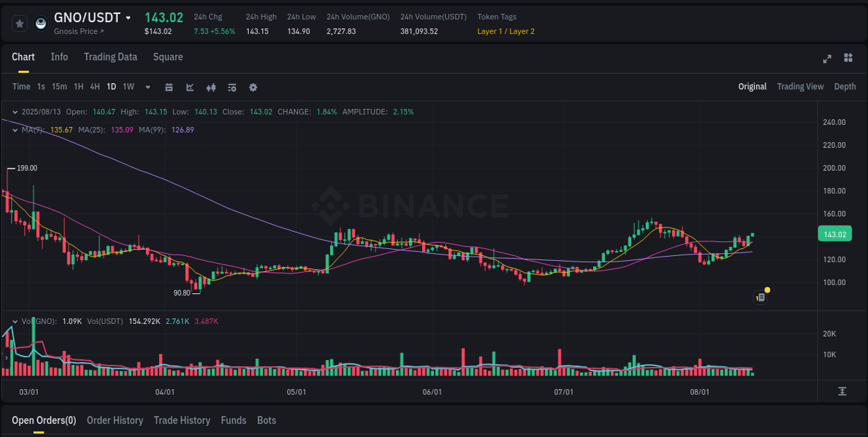Open the extra timeframes dropdown arrow
Screen dimensions: 868x437
(x=147, y=87)
